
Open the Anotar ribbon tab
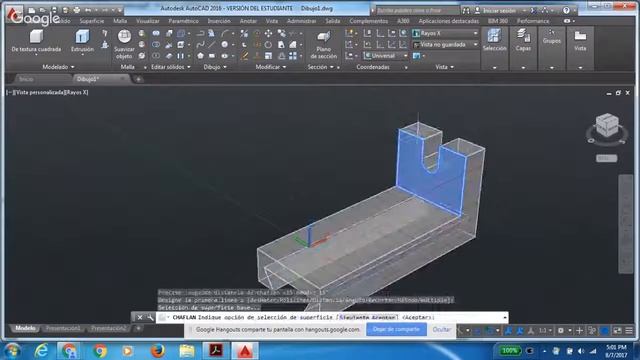(x=248, y=21)
